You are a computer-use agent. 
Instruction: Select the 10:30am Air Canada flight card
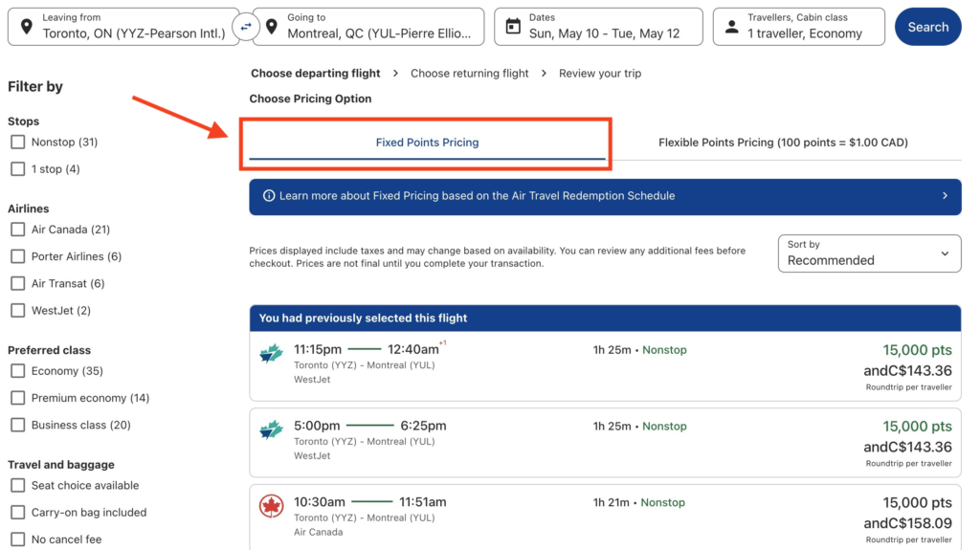click(x=605, y=517)
